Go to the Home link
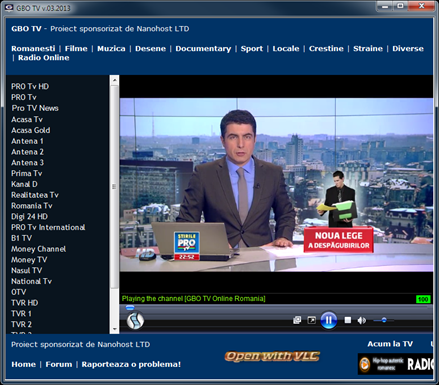Viewport: 439px width, 385px height. click(x=23, y=364)
